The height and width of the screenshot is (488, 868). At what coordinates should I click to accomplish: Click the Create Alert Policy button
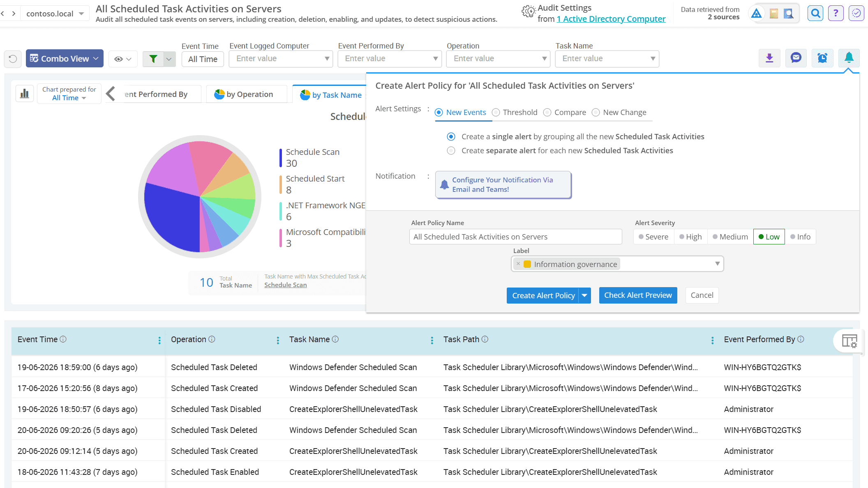point(543,295)
